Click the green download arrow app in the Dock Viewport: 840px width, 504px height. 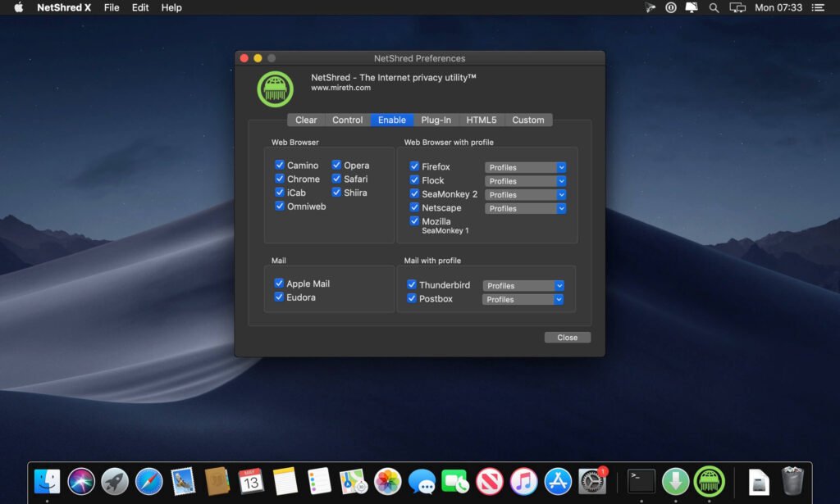pyautogui.click(x=674, y=482)
